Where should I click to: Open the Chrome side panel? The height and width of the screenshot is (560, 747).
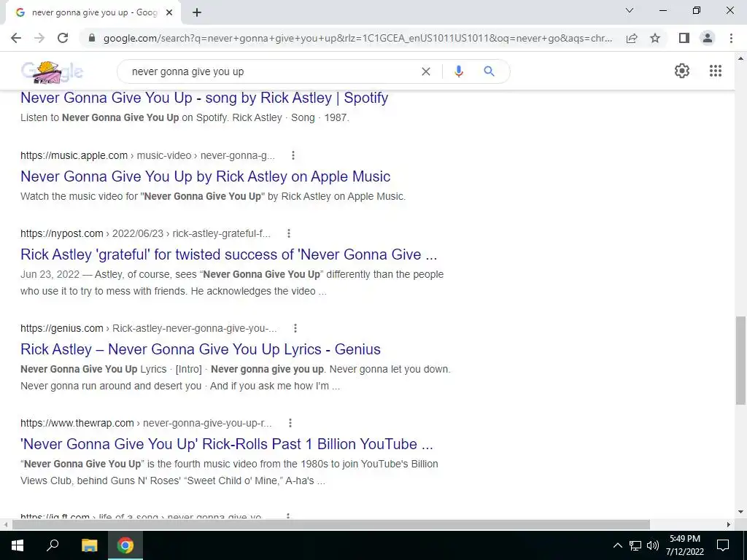point(684,38)
